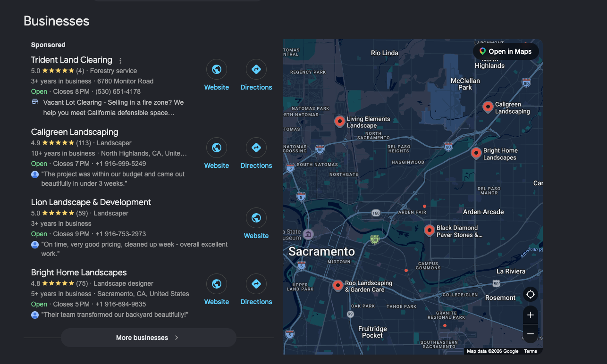Screen dimensions: 607x364
Task: Open Trident Land Clearing listing title
Action: click(72, 60)
